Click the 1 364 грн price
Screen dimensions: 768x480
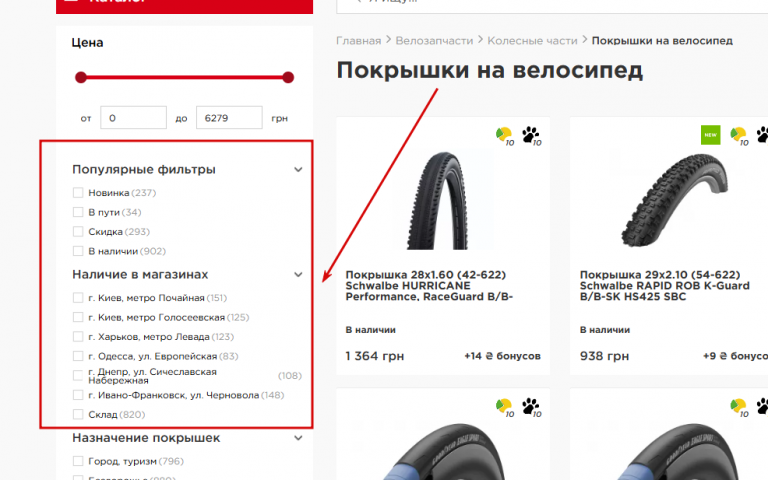[375, 356]
